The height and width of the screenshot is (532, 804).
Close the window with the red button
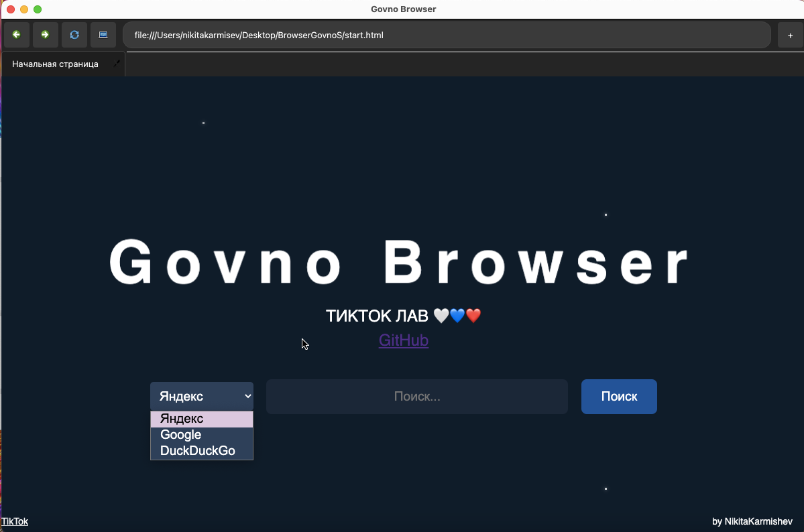pyautogui.click(x=10, y=9)
